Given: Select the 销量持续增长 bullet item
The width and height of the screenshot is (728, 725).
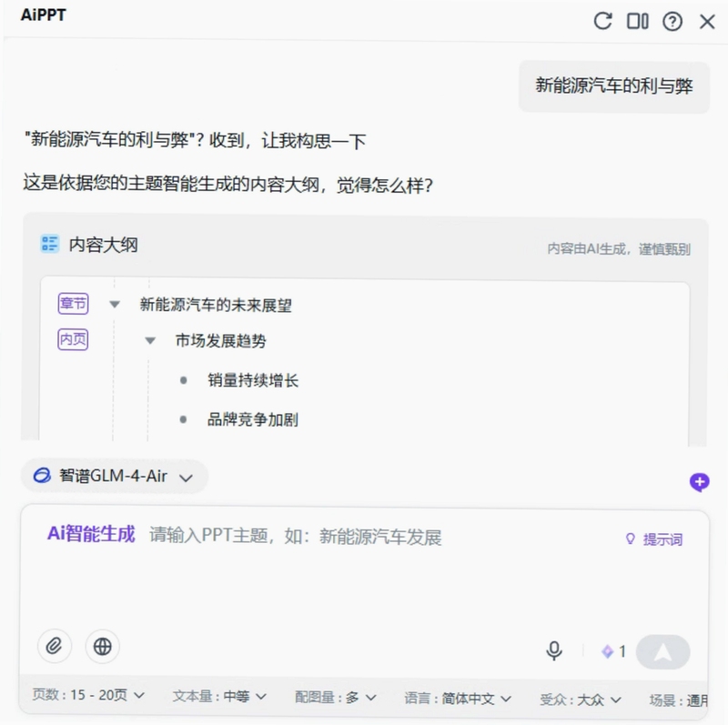Looking at the screenshot, I should 253,380.
